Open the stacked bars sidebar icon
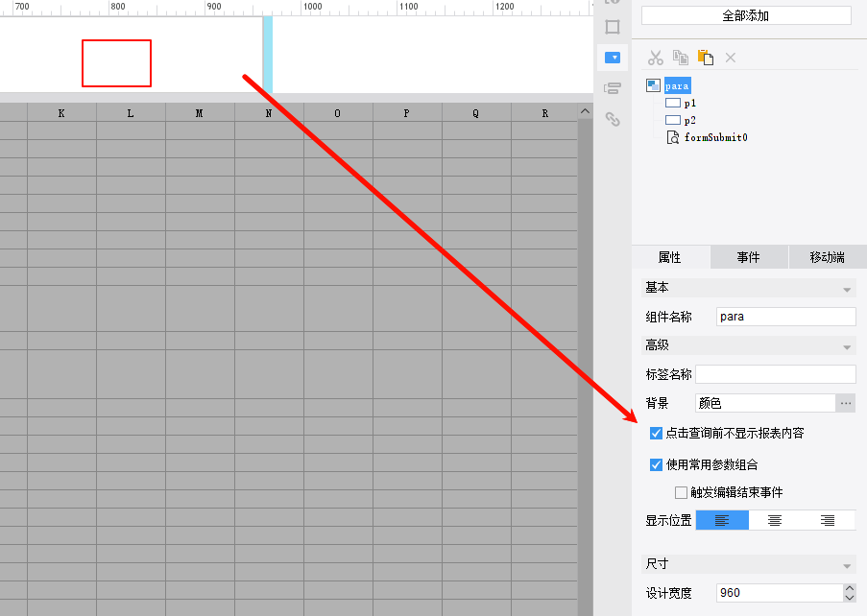The image size is (867, 616). click(x=613, y=88)
